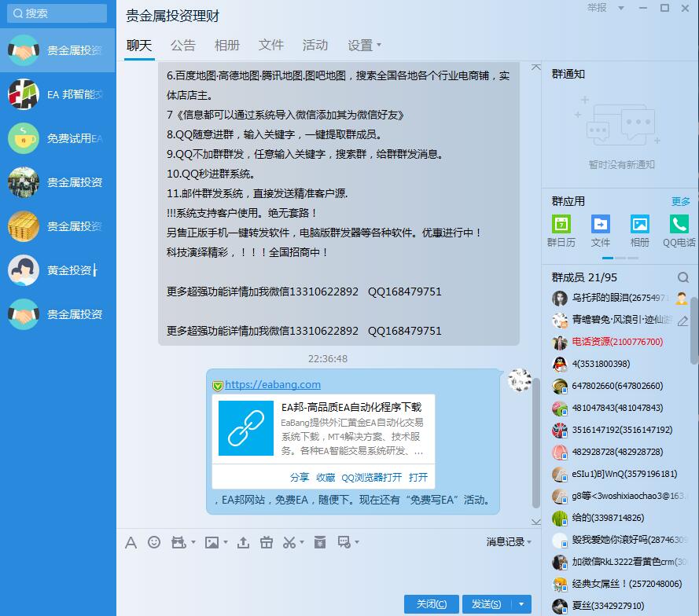The image size is (699, 616).
Task: Click the green shield icon before the link
Action: (x=218, y=385)
